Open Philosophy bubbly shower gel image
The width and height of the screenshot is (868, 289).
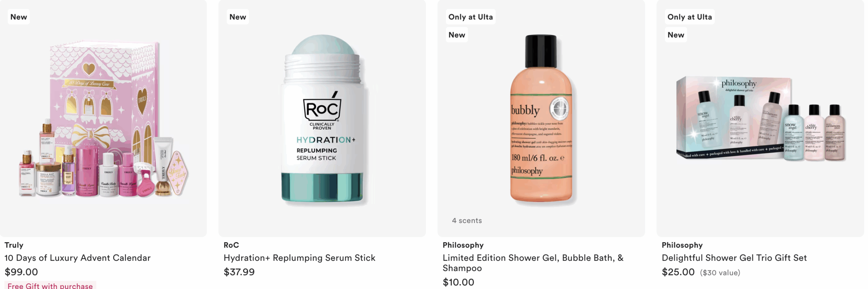pyautogui.click(x=541, y=119)
